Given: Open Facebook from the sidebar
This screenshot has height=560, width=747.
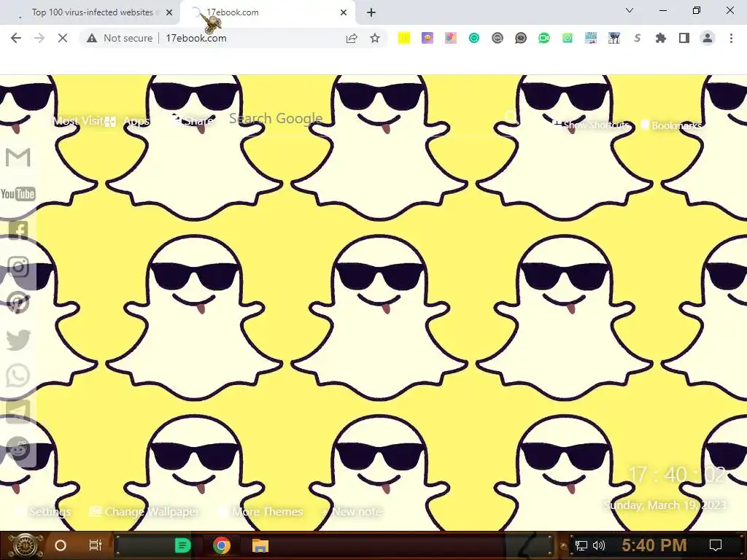Looking at the screenshot, I should 18,230.
